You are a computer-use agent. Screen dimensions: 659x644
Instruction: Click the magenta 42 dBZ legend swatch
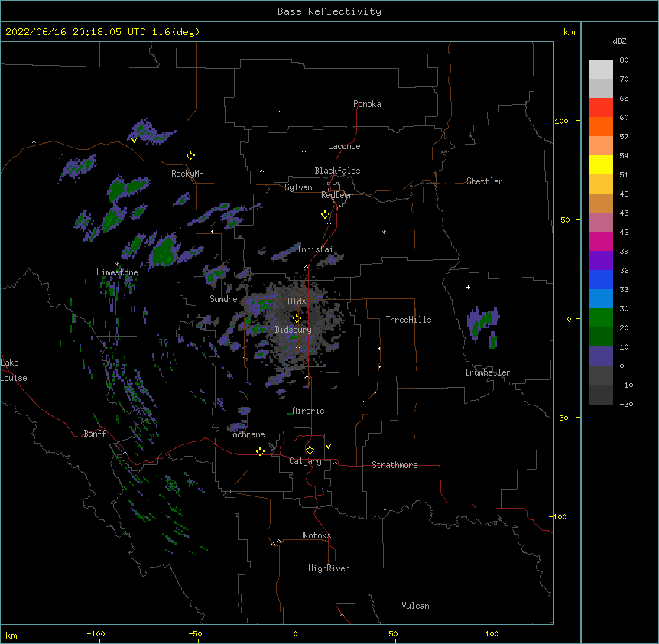601,241
